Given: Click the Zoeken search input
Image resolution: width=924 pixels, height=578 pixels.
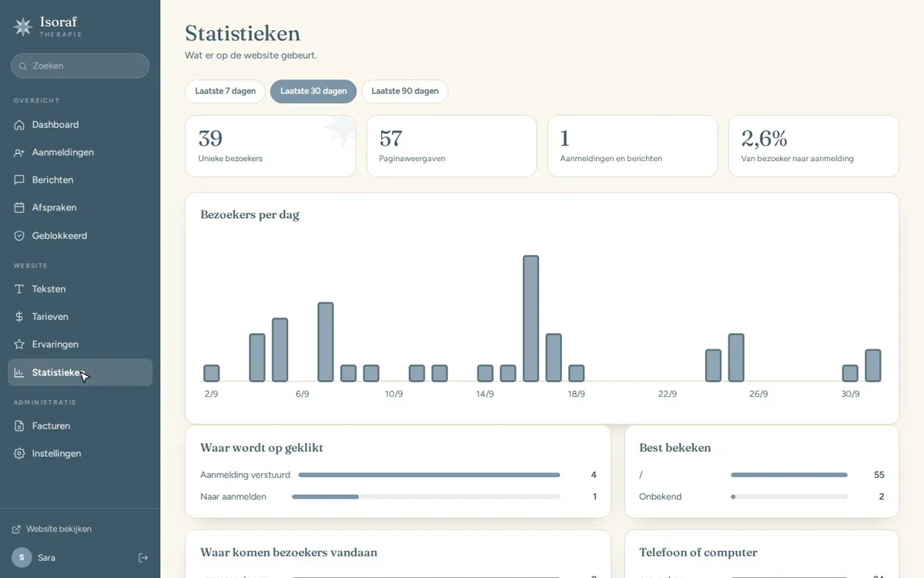Looking at the screenshot, I should 80,66.
